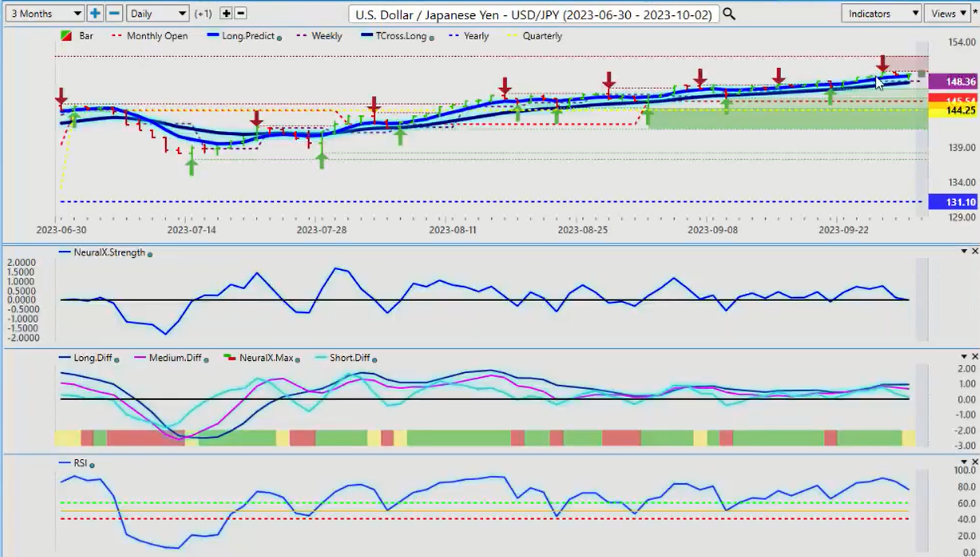Open the Diff panel dropdown arrow

click(x=964, y=357)
